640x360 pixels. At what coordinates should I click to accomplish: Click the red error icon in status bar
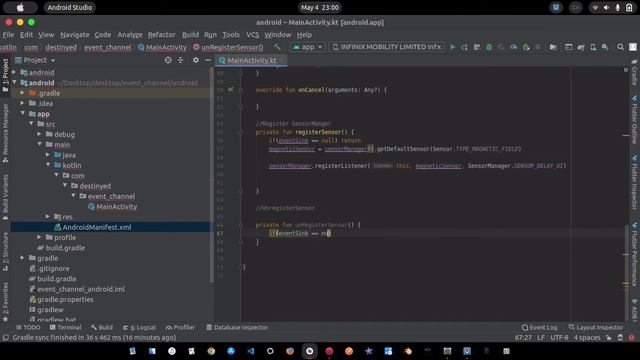[631, 338]
